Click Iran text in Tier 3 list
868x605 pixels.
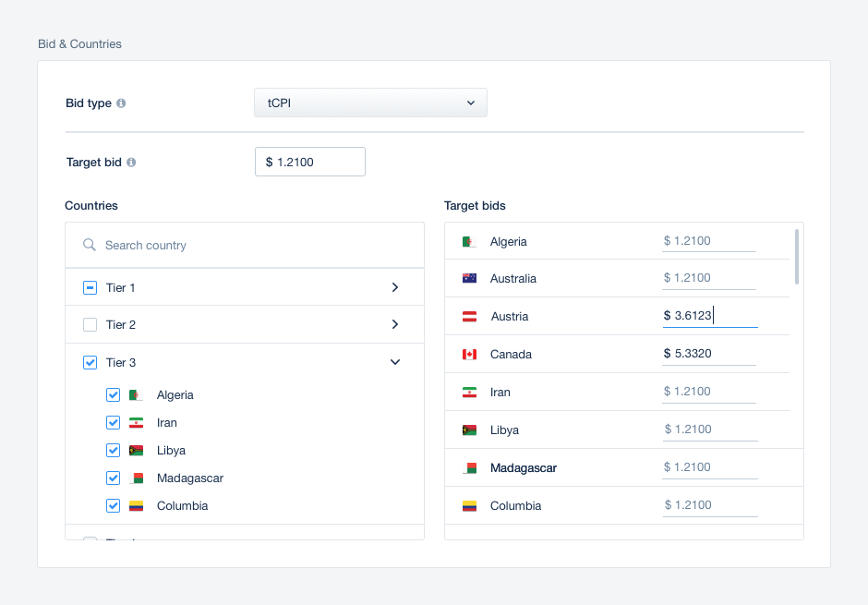point(166,423)
